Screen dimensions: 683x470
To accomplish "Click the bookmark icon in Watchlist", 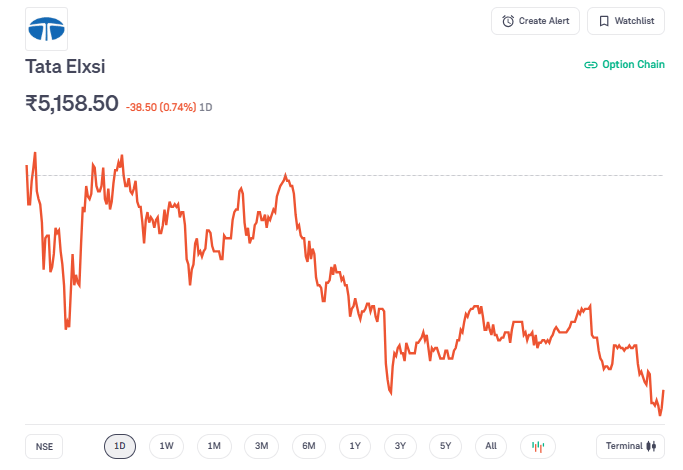I will (x=604, y=21).
